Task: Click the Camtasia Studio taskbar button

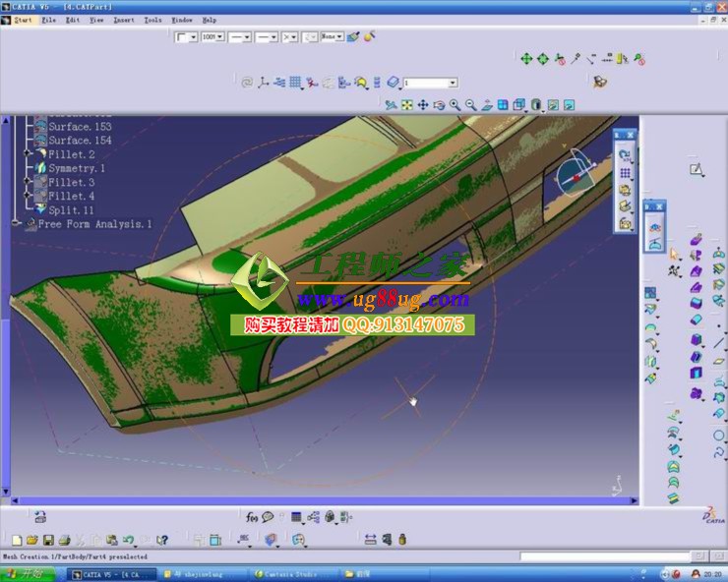Action: tap(292, 574)
